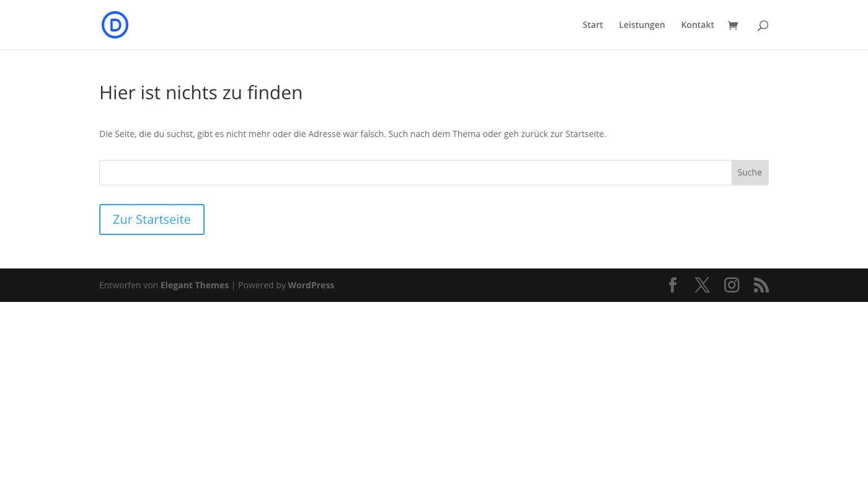Image resolution: width=868 pixels, height=496 pixels.
Task: Open the search magnifier icon in header
Action: pyautogui.click(x=763, y=25)
